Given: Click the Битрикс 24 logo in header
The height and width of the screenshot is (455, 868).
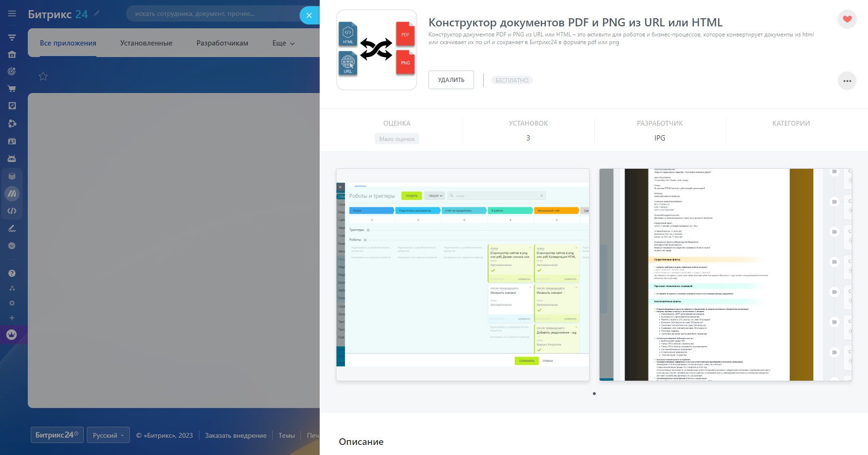Looking at the screenshot, I should click(x=58, y=14).
